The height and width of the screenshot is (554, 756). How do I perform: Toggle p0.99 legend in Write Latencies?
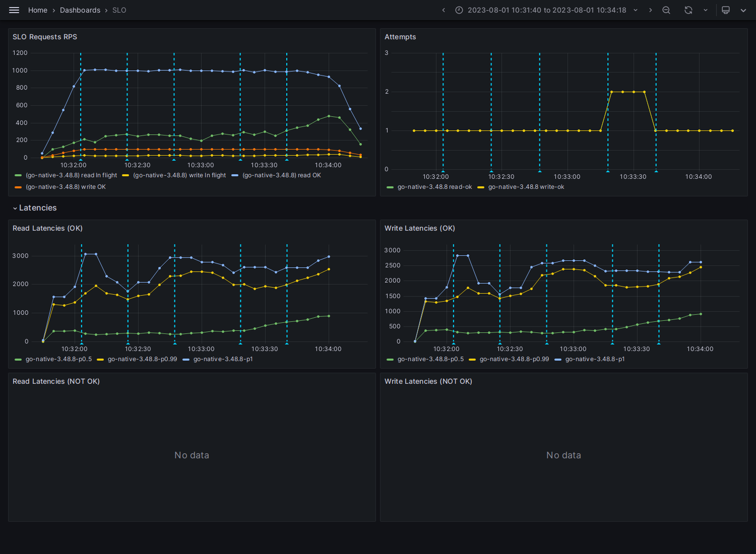point(514,359)
